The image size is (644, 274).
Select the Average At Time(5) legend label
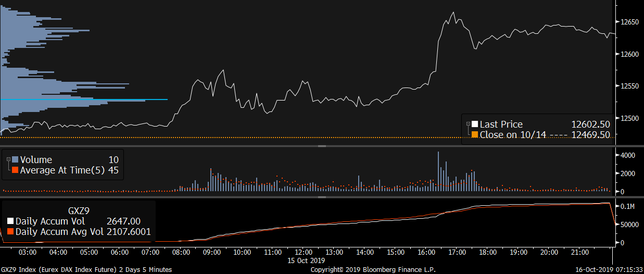point(62,170)
